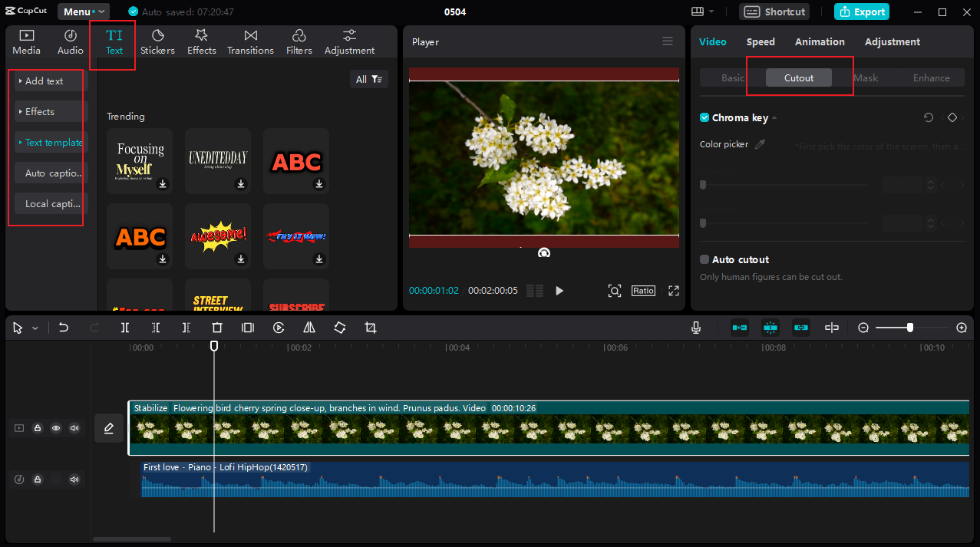Screen dimensions: 980x547
Task: Hide the video track with eye icon
Action: [x=56, y=429]
